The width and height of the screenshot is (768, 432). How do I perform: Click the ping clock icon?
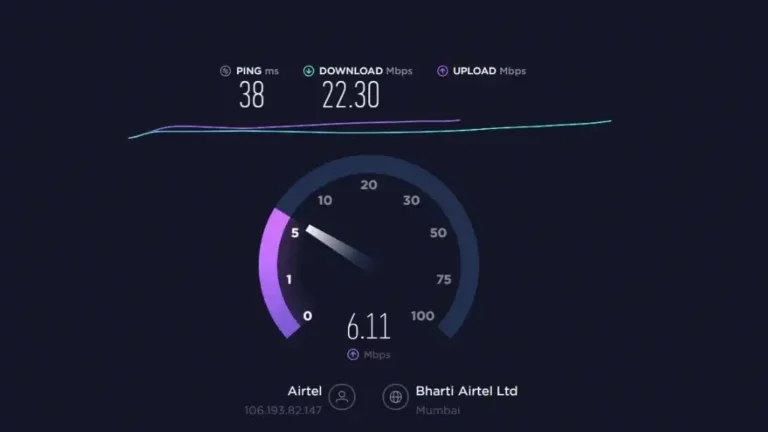(x=225, y=71)
